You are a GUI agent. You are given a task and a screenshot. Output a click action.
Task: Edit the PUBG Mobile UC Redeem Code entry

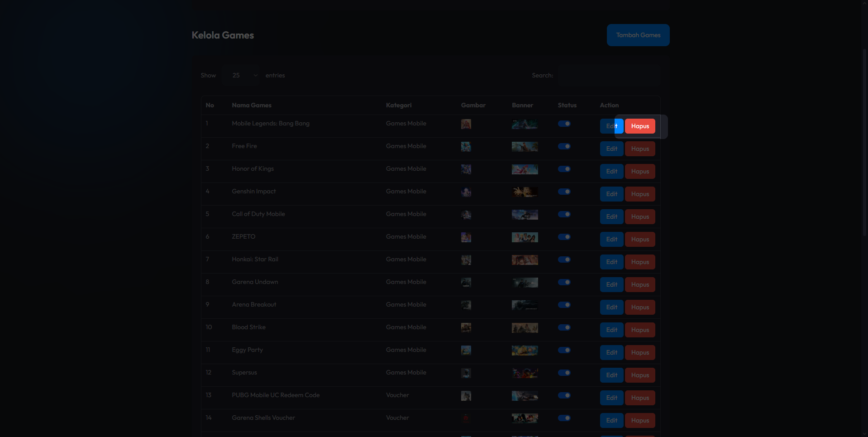pyautogui.click(x=611, y=398)
